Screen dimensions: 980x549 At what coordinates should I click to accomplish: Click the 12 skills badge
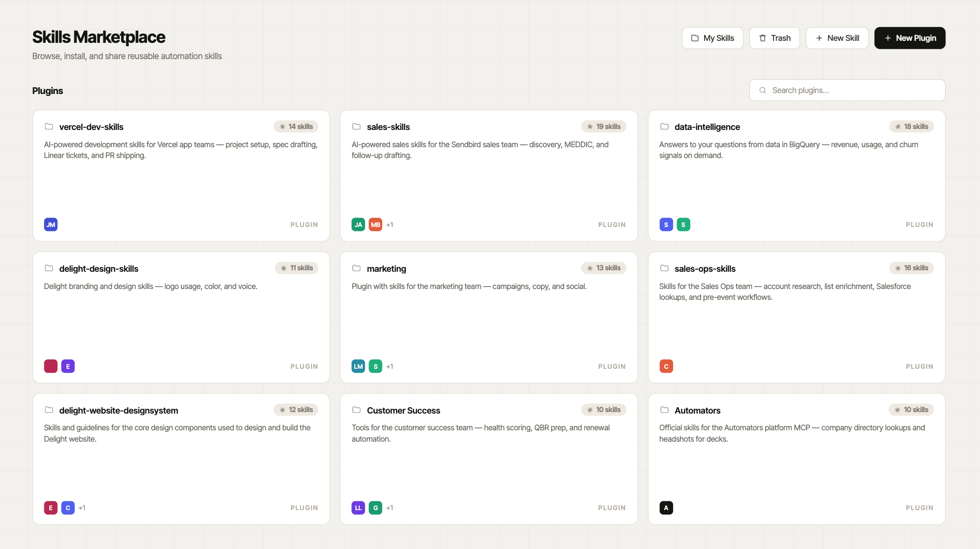coord(296,410)
